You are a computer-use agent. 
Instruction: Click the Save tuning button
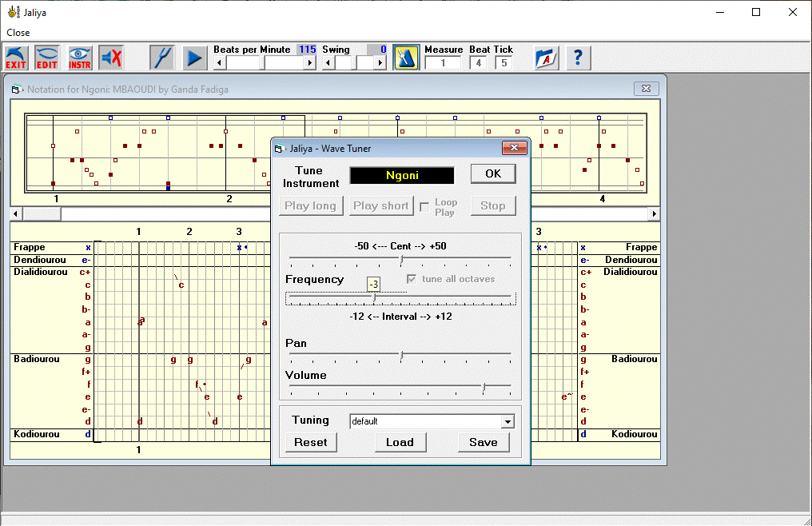pyautogui.click(x=483, y=442)
